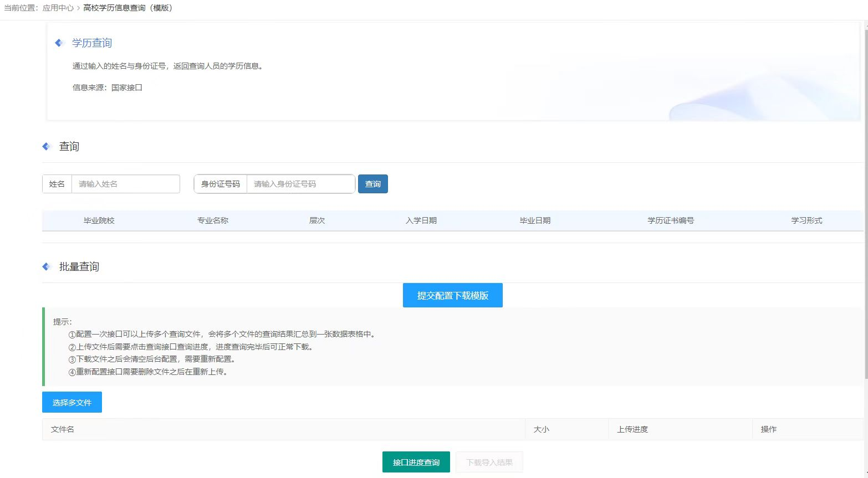
Task: Click the 提交配置下载模版 button
Action: tap(452, 295)
